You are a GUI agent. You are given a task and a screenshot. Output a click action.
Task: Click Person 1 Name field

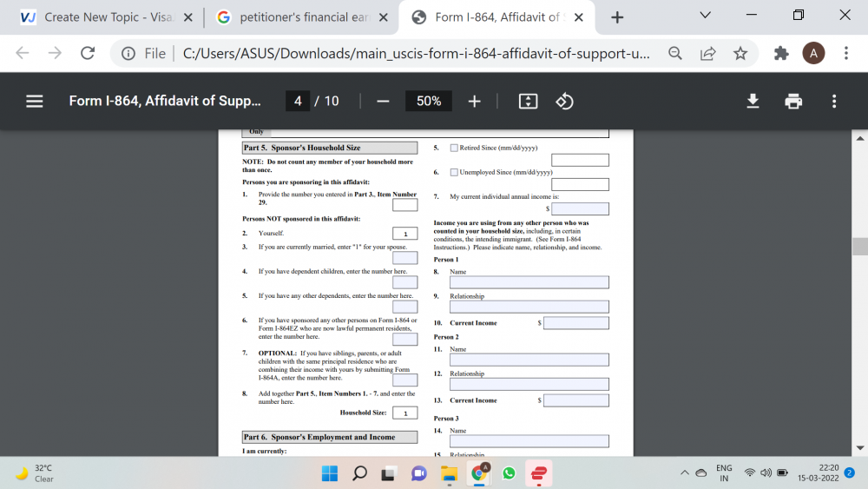pyautogui.click(x=529, y=282)
